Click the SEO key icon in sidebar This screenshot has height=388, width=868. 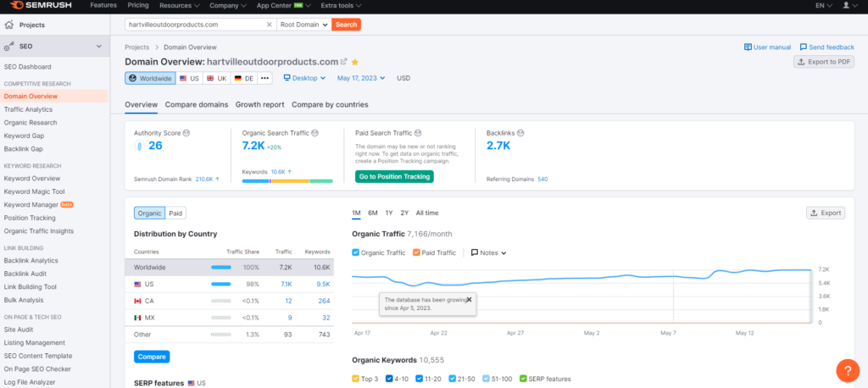9,47
